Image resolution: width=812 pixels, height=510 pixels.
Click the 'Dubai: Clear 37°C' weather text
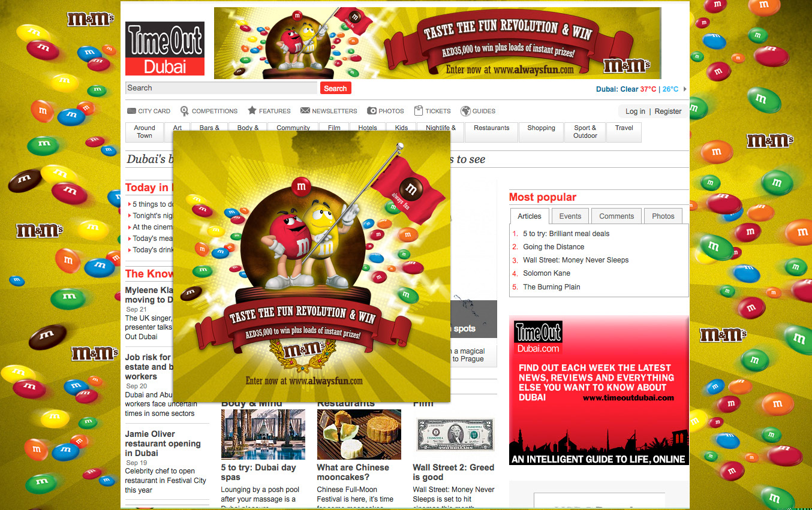pos(626,89)
